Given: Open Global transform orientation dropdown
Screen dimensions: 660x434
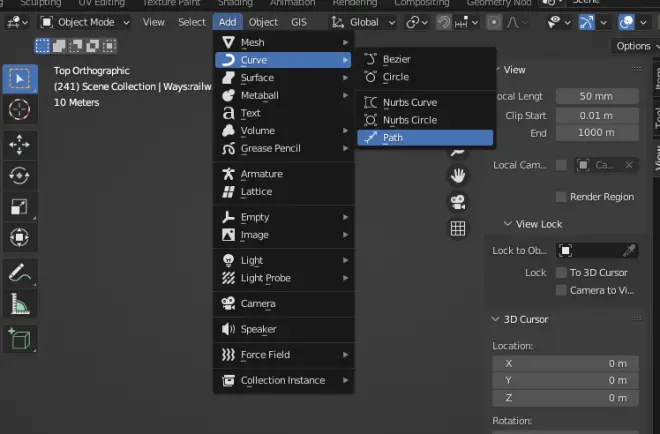Looking at the screenshot, I should 364,22.
